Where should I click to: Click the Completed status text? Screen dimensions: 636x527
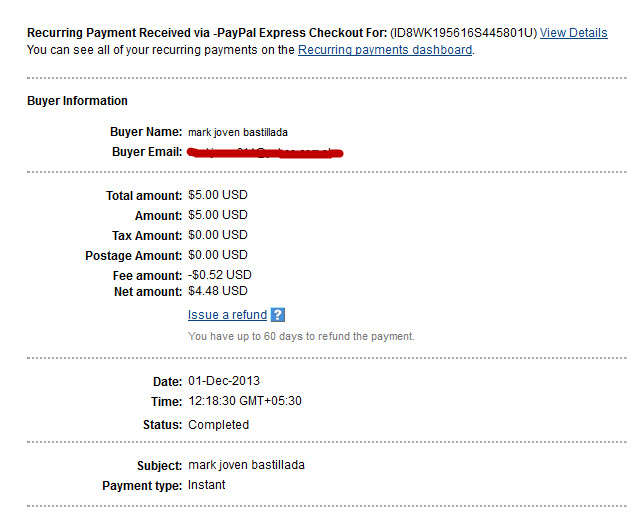(x=219, y=425)
